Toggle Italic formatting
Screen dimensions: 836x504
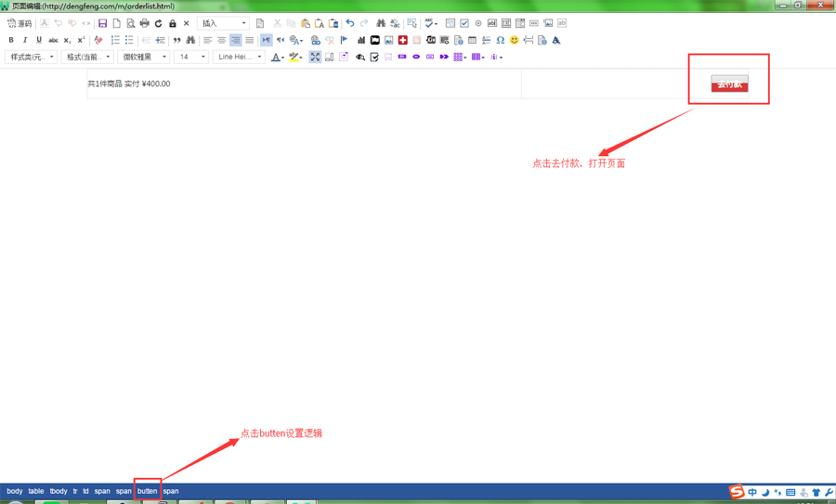pos(25,40)
